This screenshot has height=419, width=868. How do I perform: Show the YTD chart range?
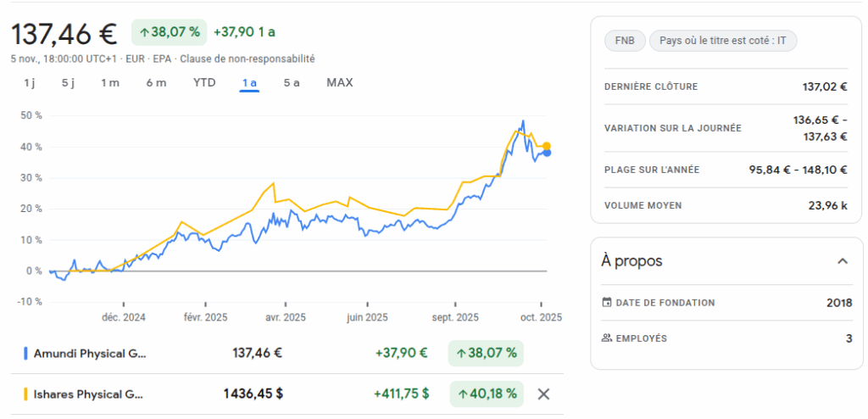tap(204, 82)
